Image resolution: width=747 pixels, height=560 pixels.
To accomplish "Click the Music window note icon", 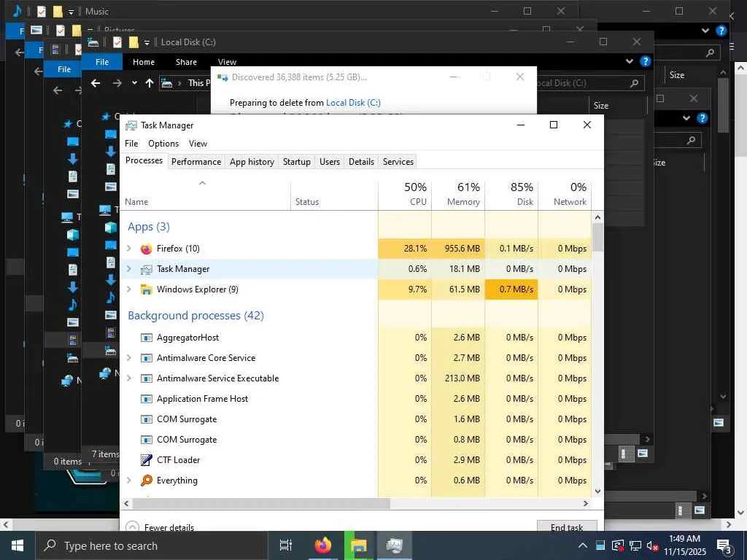I will [x=18, y=11].
